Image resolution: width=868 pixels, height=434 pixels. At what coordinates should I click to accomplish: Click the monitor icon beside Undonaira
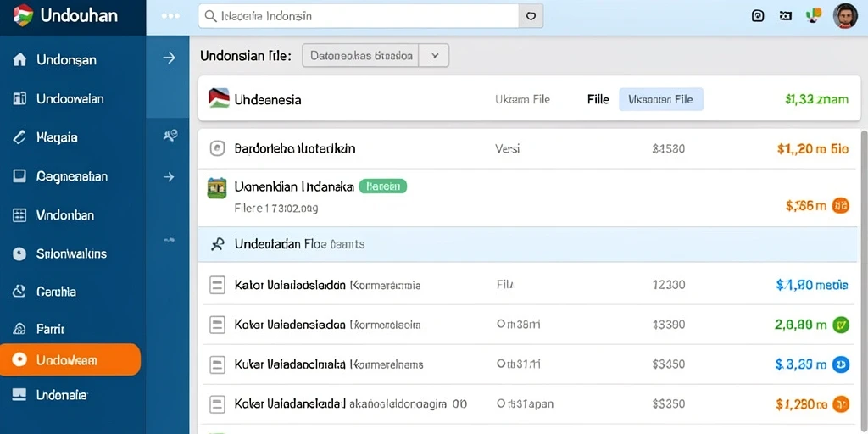tap(19, 395)
